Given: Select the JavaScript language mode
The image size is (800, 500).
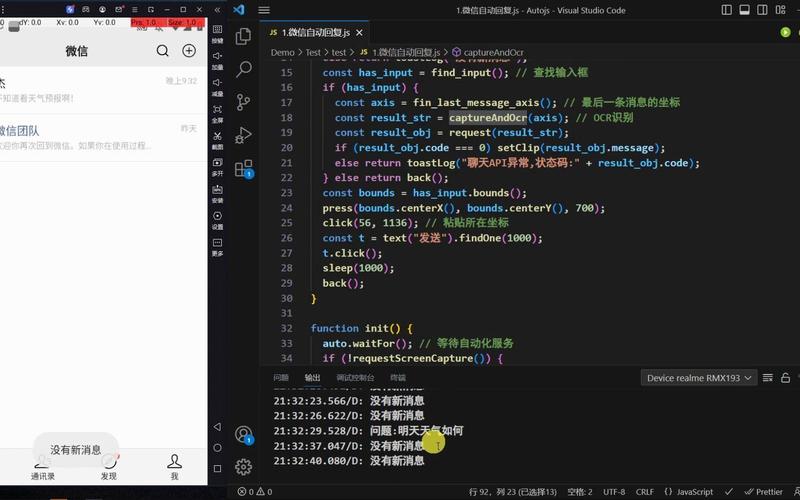Looking at the screenshot, I should click(689, 492).
